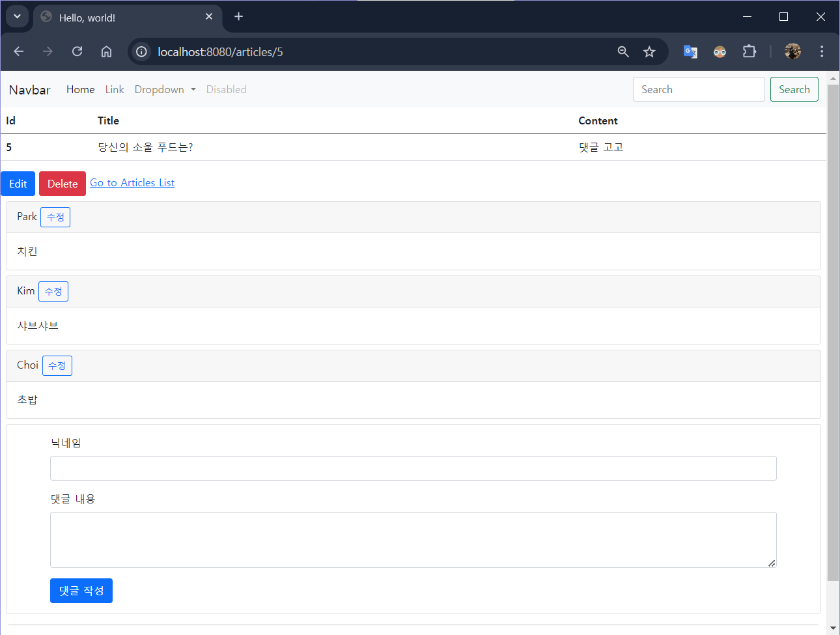Open the Extensions puzzle menu
Viewport: 840px width, 635px height.
point(749,51)
